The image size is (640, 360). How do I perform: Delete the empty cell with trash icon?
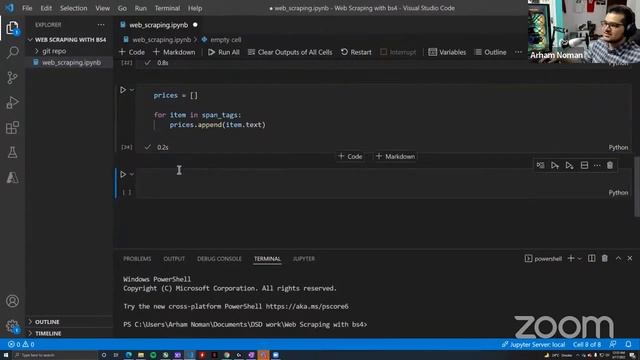pyautogui.click(x=610, y=165)
